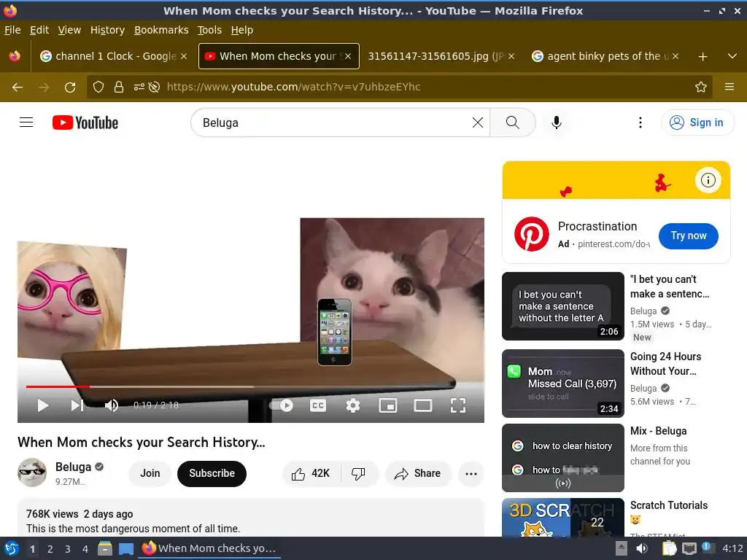
Task: Open the Help menu
Action: [242, 30]
